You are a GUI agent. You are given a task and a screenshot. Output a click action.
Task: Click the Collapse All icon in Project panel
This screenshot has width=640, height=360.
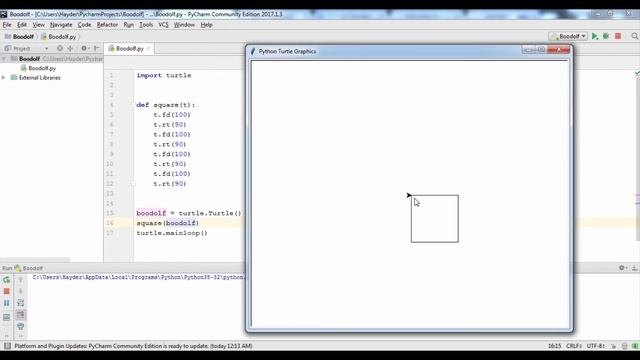[70, 48]
